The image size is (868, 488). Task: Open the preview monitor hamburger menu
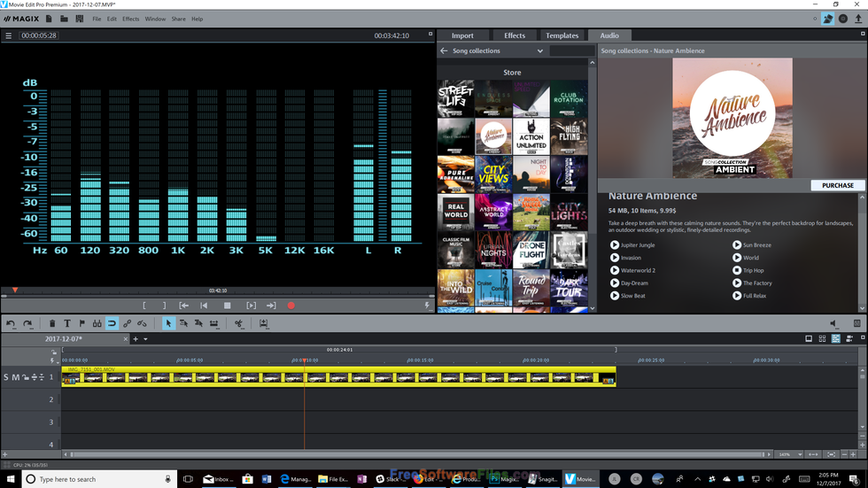(8, 35)
